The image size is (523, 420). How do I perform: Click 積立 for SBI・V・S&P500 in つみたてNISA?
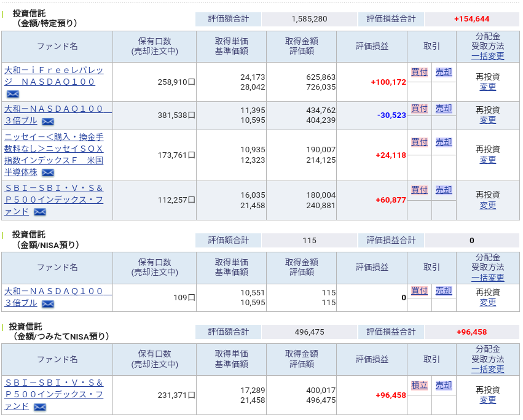point(419,386)
